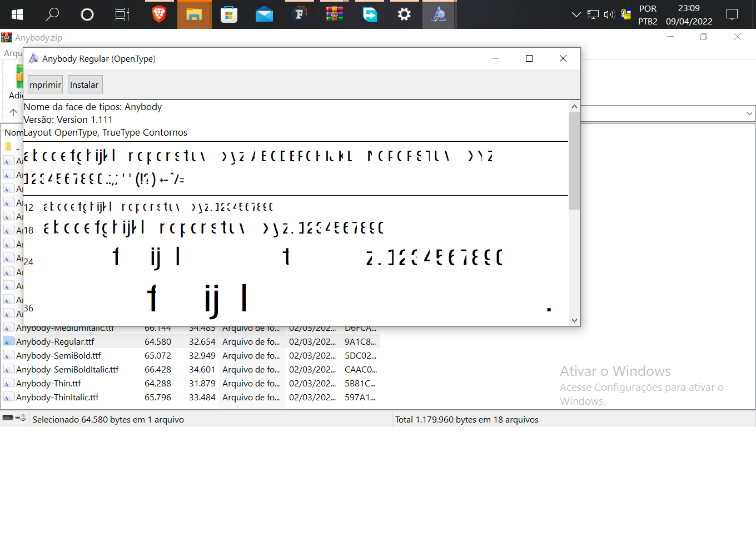Click the Imprimir button in font viewer
Viewport: 756px width, 556px height.
45,85
